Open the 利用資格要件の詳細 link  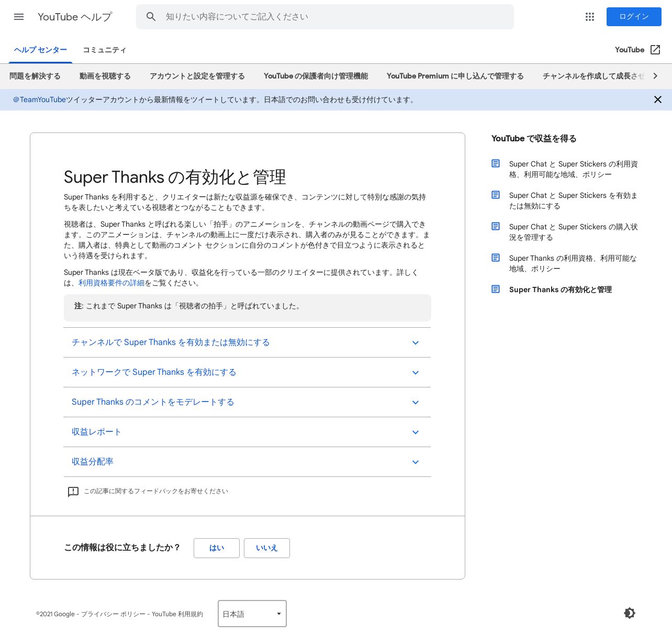[x=111, y=283]
